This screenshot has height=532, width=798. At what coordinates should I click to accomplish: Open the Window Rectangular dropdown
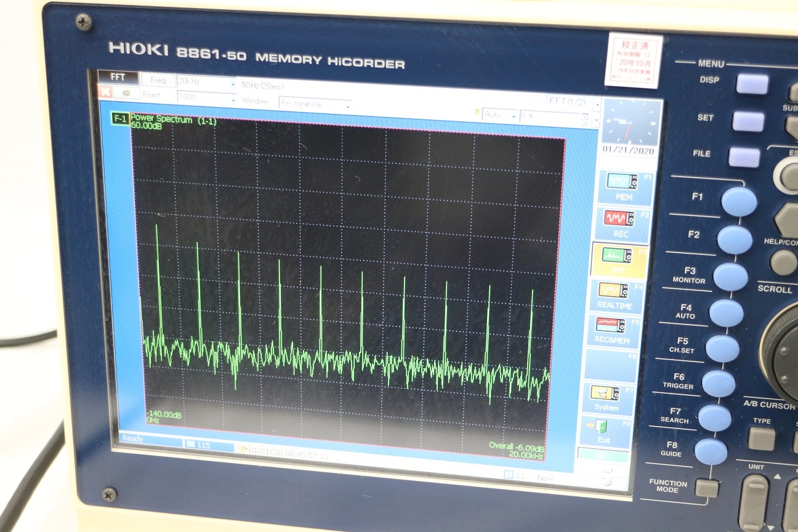[315, 104]
